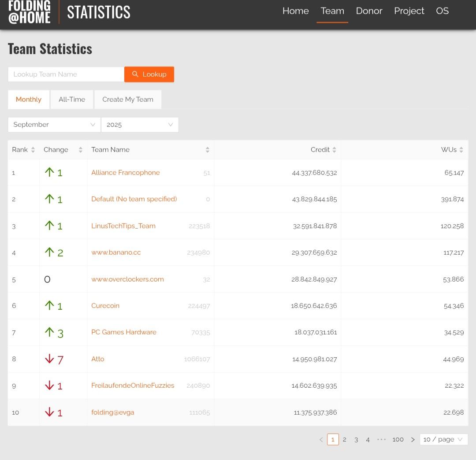Screen dimensions: 476x460
Task: Open LinusTechTips_Team link
Action: [x=123, y=226]
